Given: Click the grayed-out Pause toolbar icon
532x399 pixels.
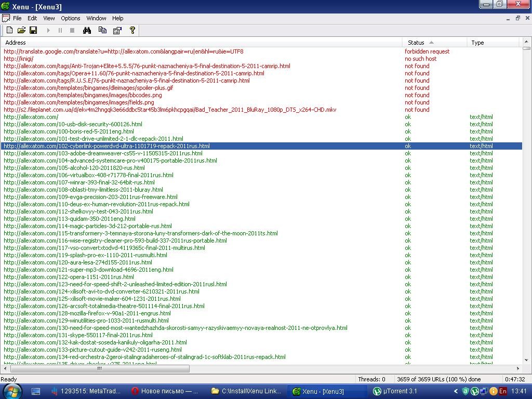Looking at the screenshot, I should [x=60, y=31].
